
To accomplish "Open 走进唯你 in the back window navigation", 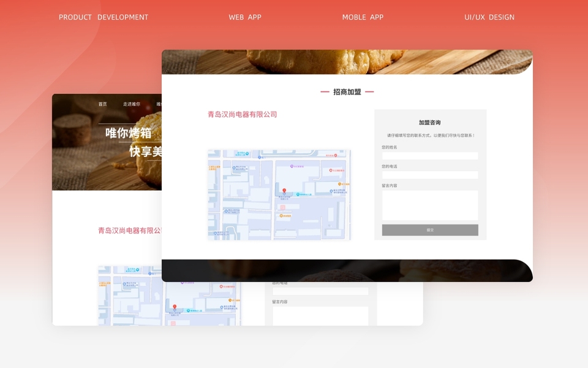I will tap(132, 104).
